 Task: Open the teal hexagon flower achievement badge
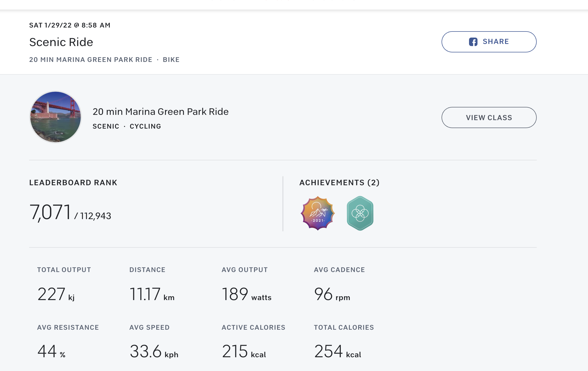(360, 213)
